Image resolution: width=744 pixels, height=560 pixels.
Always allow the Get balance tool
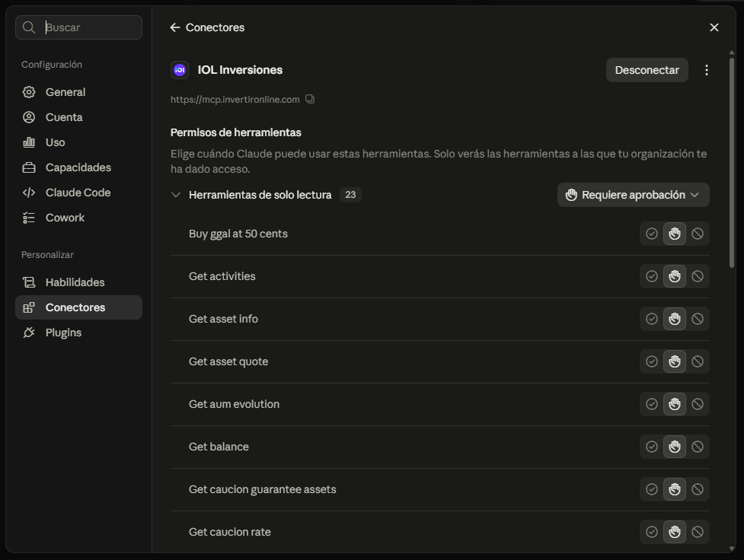tap(652, 447)
